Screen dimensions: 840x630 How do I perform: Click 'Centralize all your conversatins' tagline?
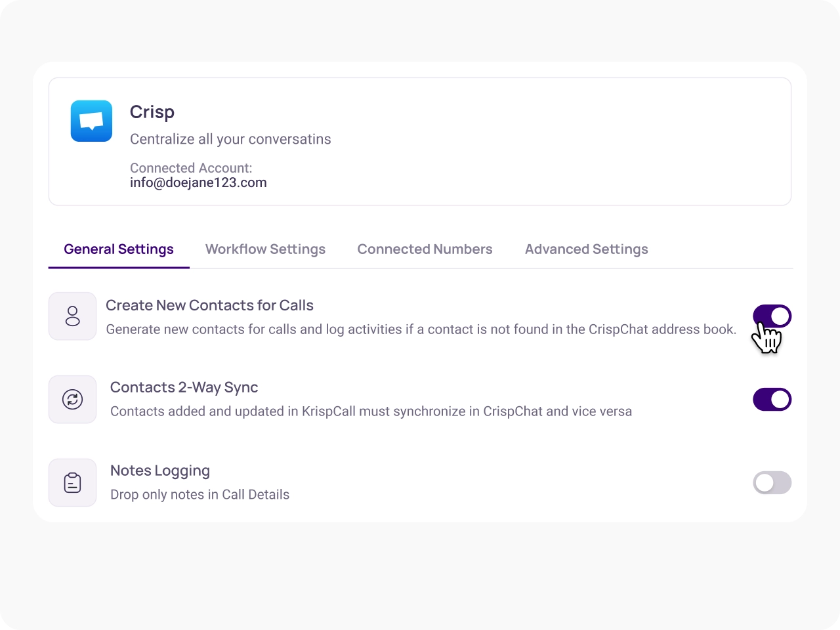[x=230, y=139]
